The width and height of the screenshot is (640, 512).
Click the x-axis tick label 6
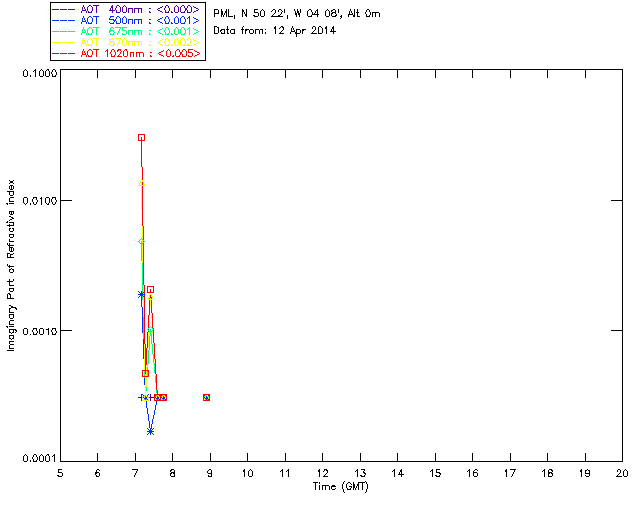pos(98,473)
